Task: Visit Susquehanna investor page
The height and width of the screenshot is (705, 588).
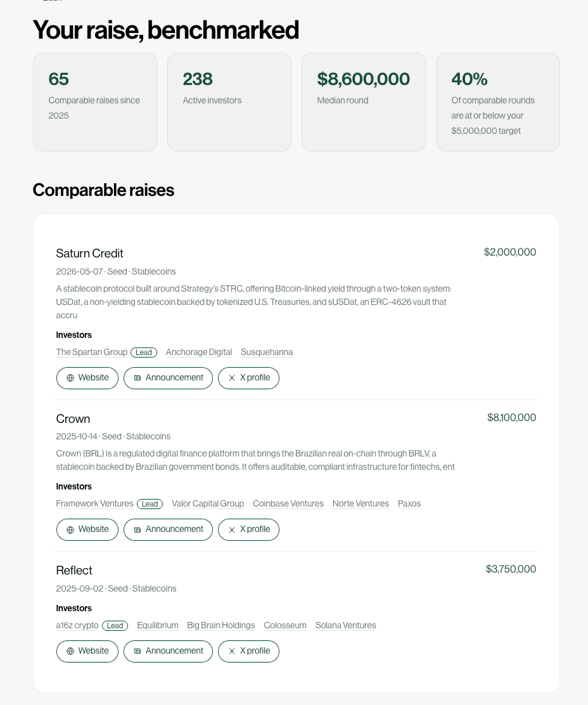Action: coord(267,352)
